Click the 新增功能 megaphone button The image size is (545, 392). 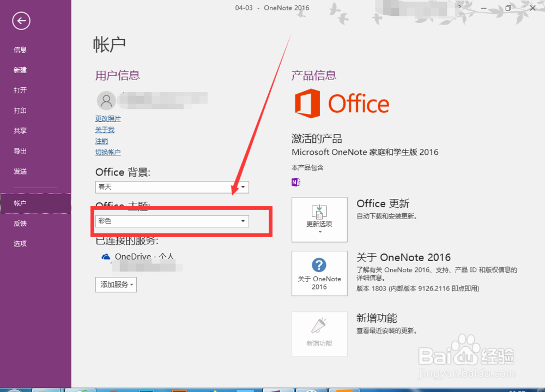click(319, 334)
